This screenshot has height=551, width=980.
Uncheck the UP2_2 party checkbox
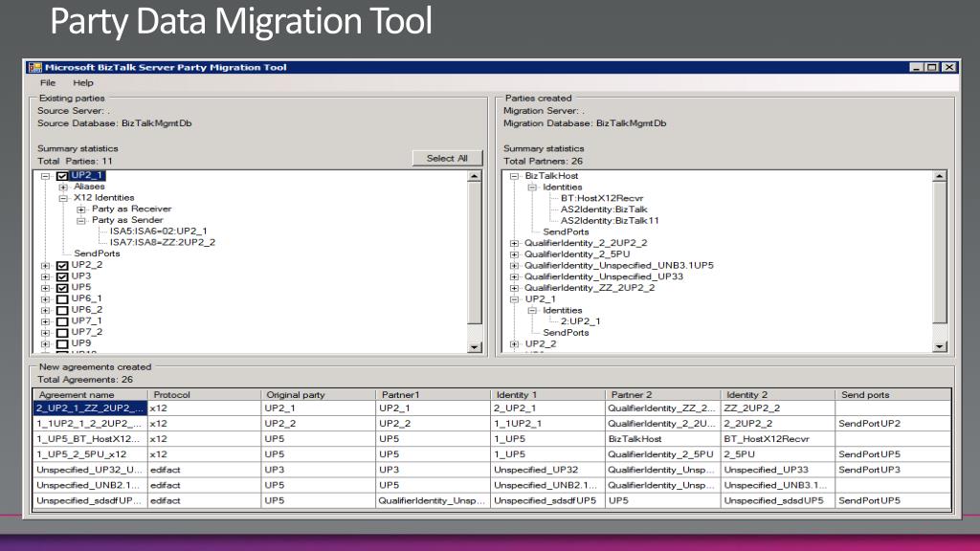(x=62, y=265)
